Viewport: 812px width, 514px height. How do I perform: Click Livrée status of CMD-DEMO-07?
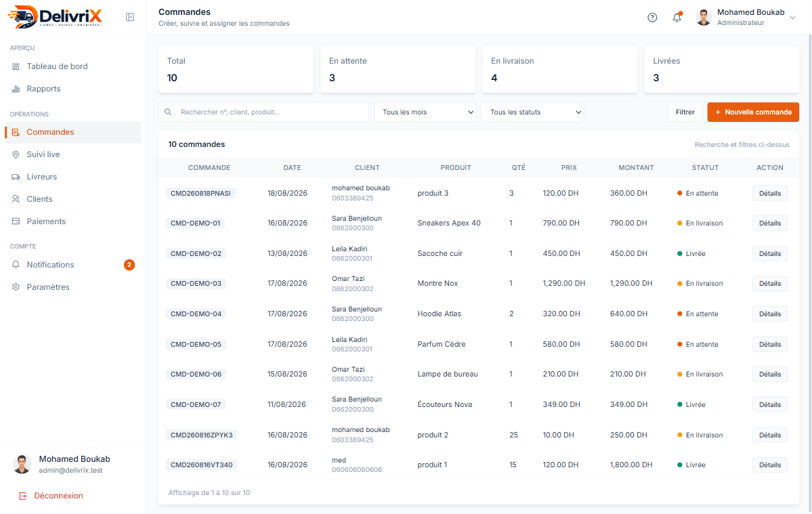point(691,405)
